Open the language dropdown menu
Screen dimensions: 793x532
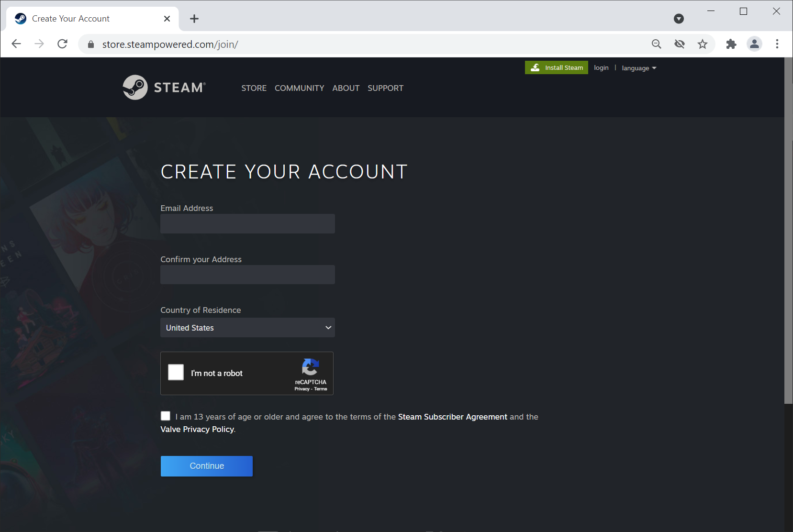(638, 68)
